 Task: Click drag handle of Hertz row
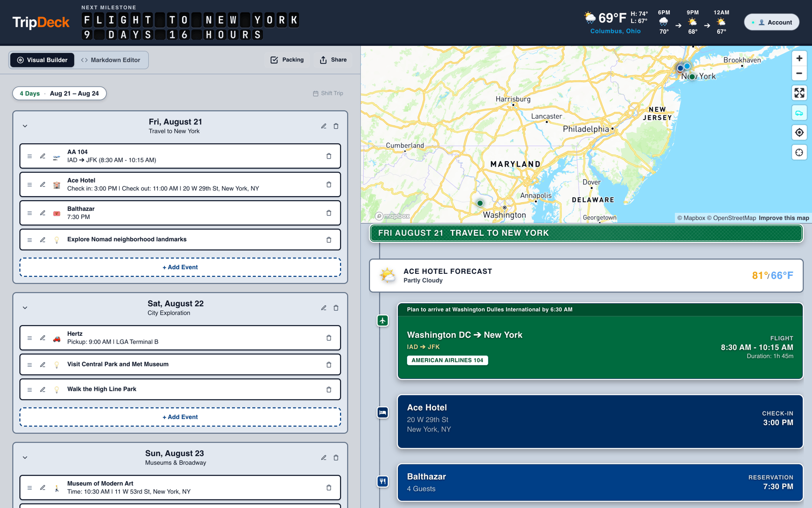click(29, 338)
